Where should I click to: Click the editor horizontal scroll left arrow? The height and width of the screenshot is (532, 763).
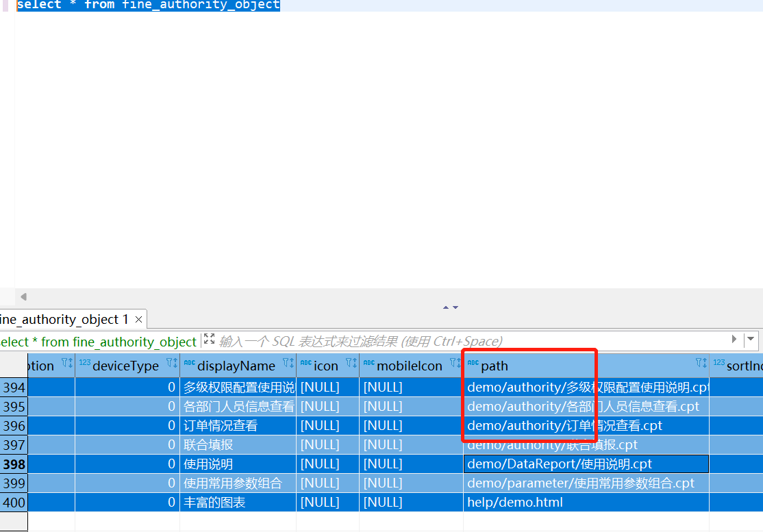[x=23, y=296]
